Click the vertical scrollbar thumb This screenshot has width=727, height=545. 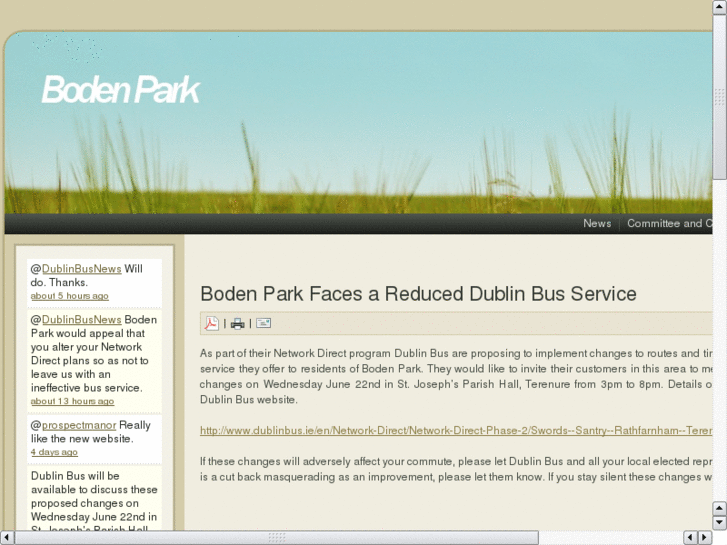coord(719,96)
